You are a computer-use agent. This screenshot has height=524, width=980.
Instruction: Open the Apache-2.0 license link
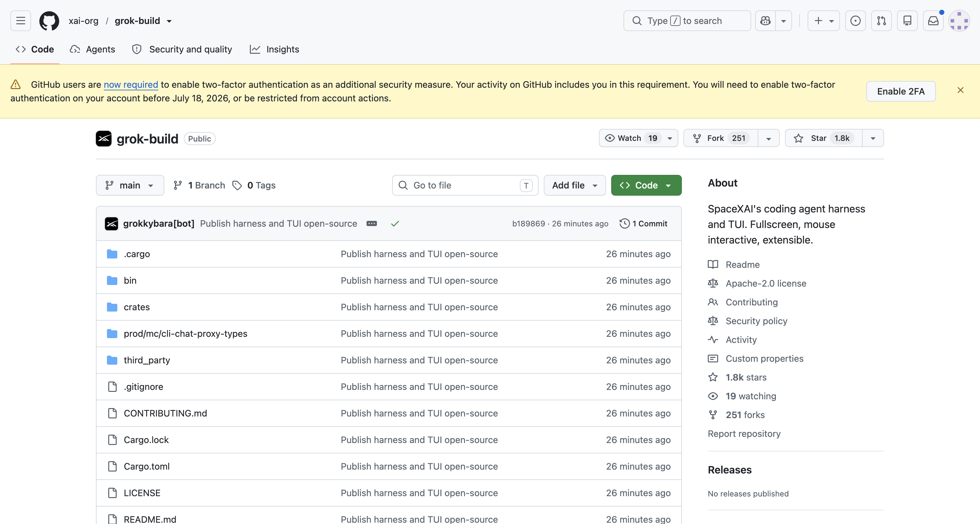click(765, 283)
